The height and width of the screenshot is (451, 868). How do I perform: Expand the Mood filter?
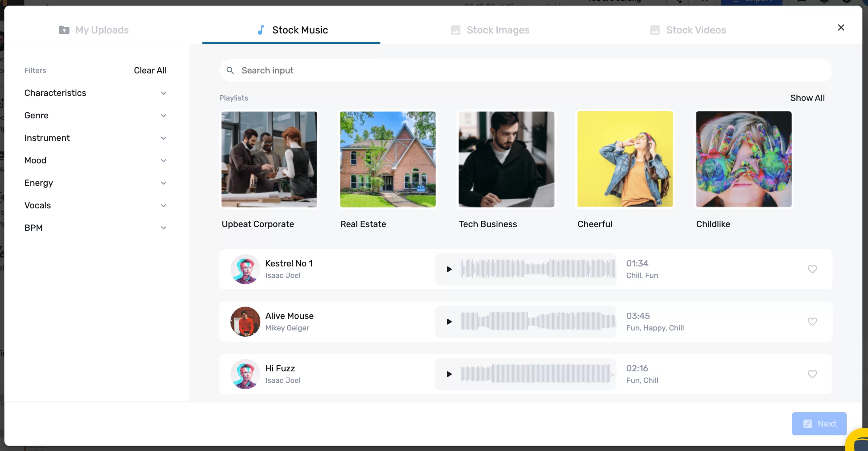click(x=95, y=160)
